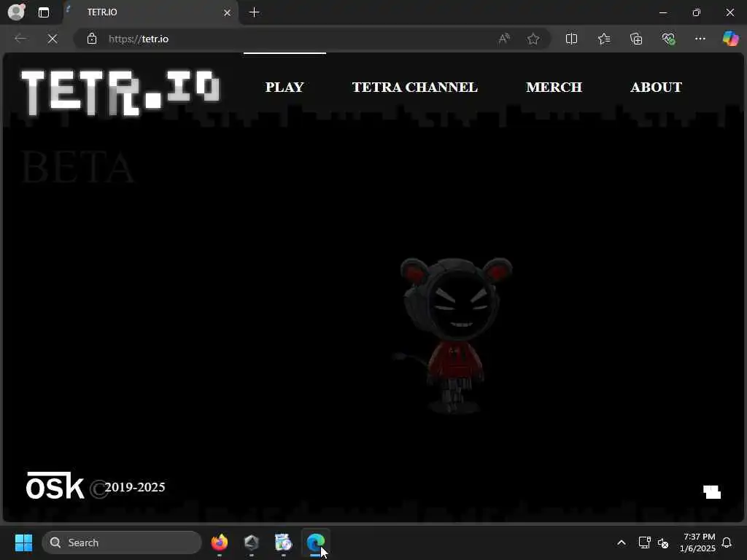
Task: Open the ABOUT section
Action: 656,87
